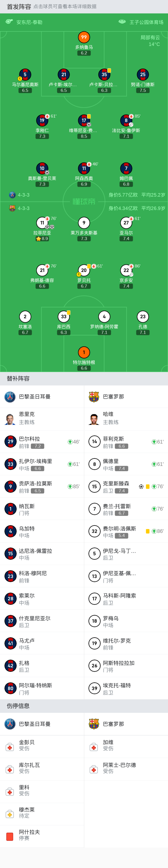Select the 伤停信息 section header
The height and width of the screenshot is (868, 168).
tap(18, 706)
